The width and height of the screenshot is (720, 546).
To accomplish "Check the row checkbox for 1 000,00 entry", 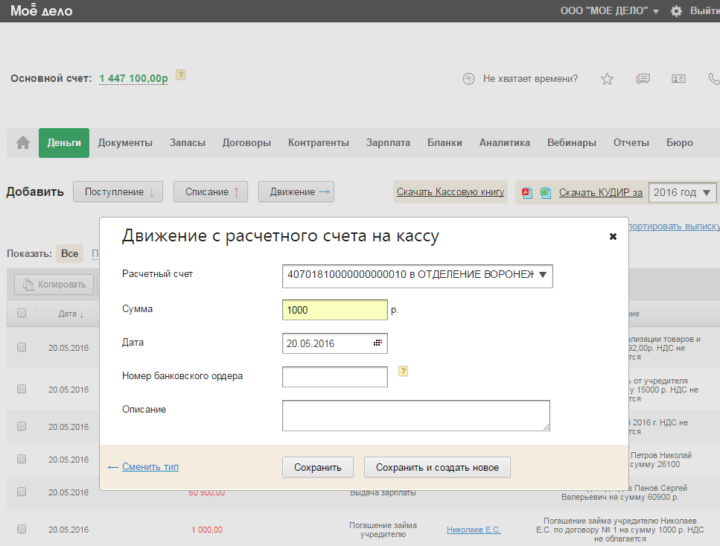I will (x=21, y=529).
